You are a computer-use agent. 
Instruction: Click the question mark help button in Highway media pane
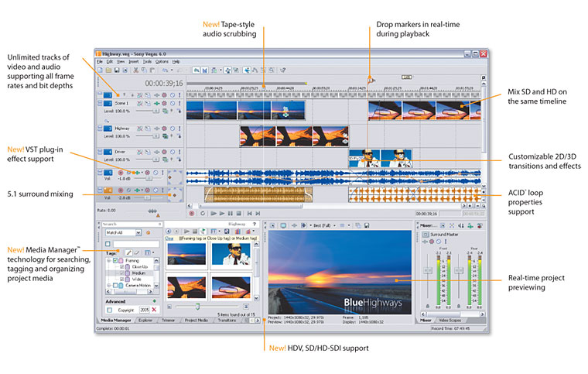click(255, 225)
